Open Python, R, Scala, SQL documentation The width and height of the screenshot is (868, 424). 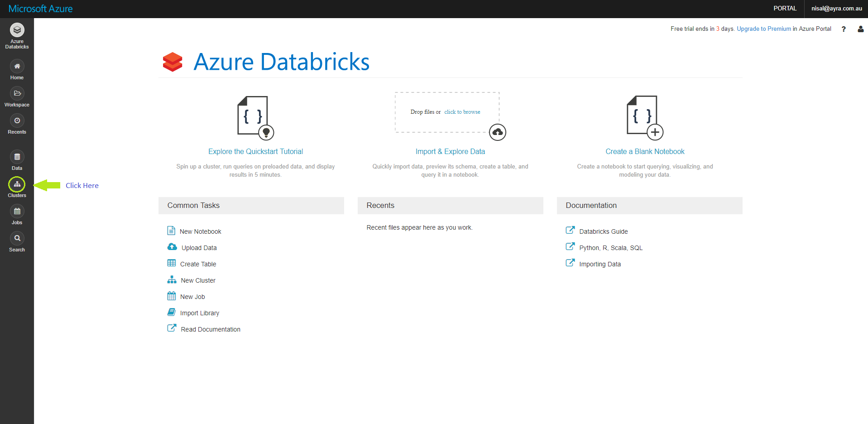click(x=611, y=248)
